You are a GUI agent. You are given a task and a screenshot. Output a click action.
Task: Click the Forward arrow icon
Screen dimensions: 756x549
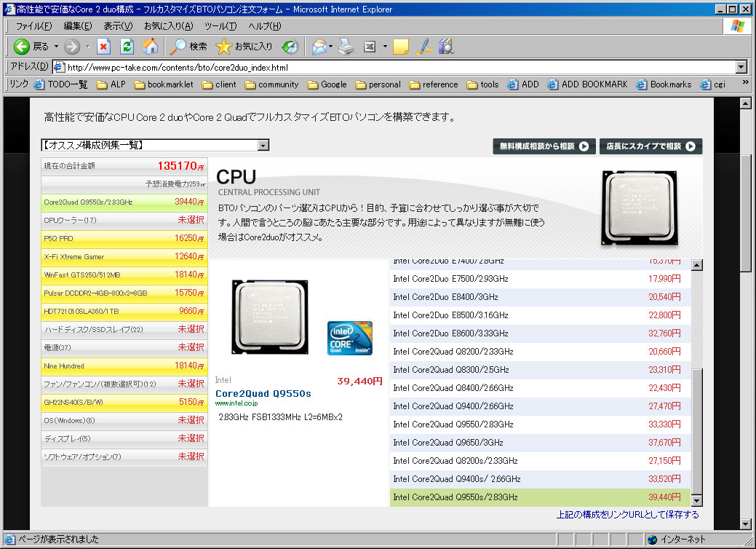(x=71, y=47)
